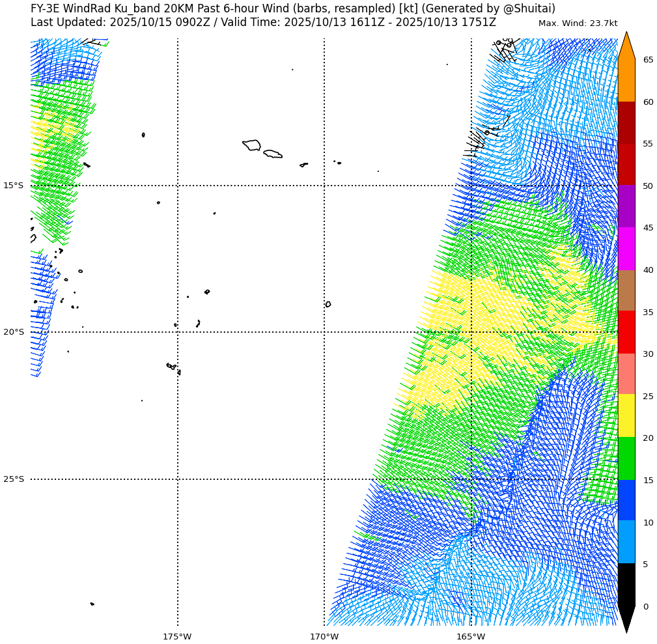Click the colorbar tick label 50
This screenshot has height=644, width=657.
(x=648, y=186)
